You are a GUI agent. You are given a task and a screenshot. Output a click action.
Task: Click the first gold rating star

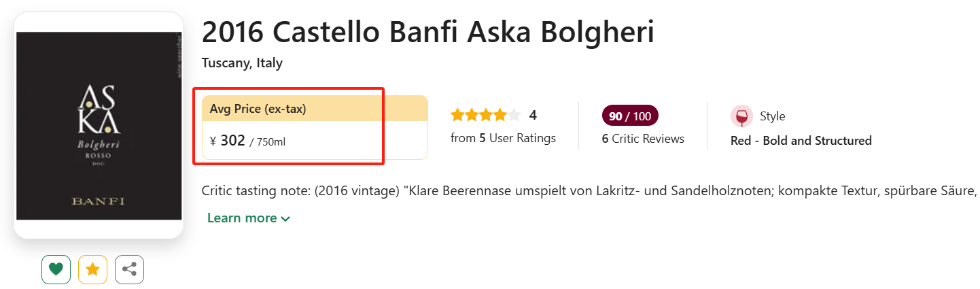pyautogui.click(x=457, y=115)
